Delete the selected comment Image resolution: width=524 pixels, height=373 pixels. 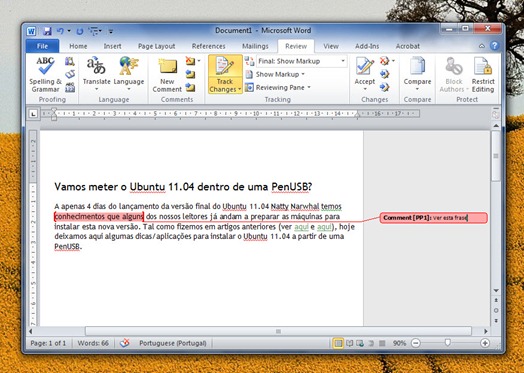tap(190, 61)
